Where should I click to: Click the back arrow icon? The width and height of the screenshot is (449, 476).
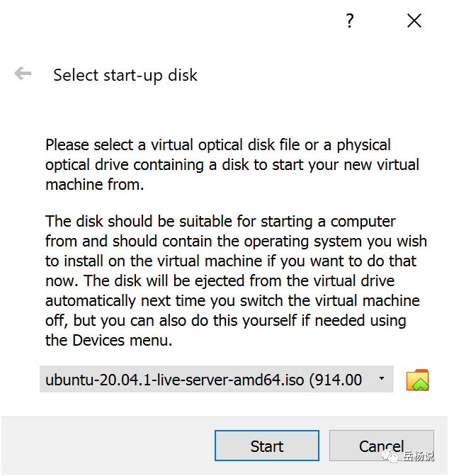pos(23,74)
